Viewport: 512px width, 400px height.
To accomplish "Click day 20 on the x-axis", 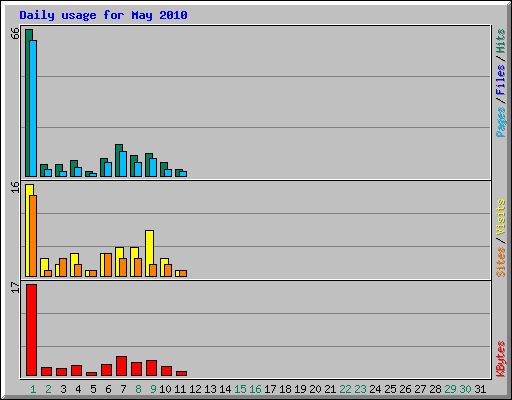I will [315, 389].
